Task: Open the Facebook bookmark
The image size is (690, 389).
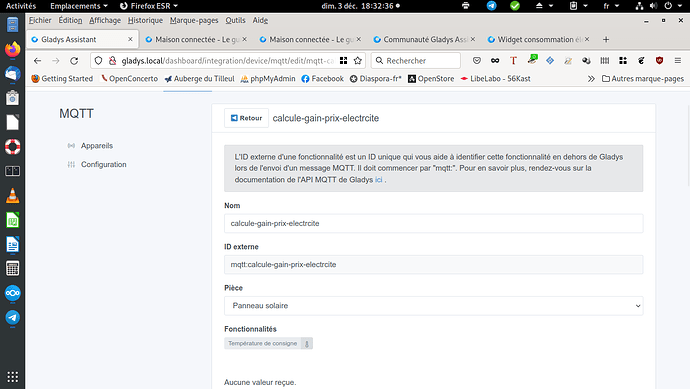Action: (x=323, y=79)
